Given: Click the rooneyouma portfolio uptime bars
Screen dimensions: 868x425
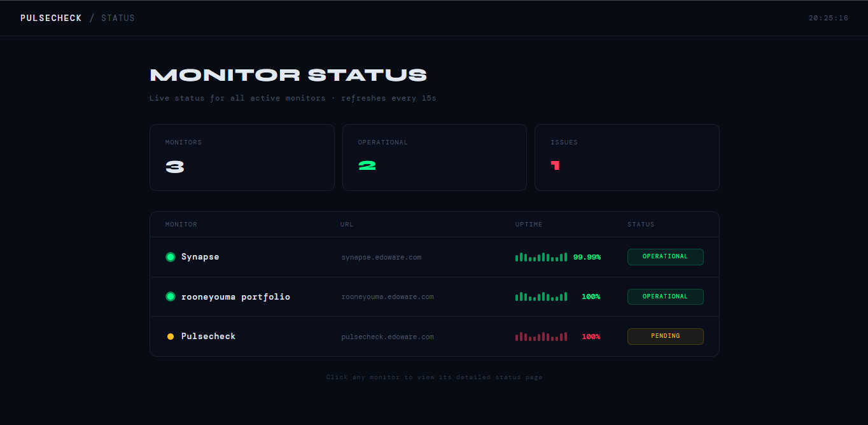Looking at the screenshot, I should pos(541,296).
